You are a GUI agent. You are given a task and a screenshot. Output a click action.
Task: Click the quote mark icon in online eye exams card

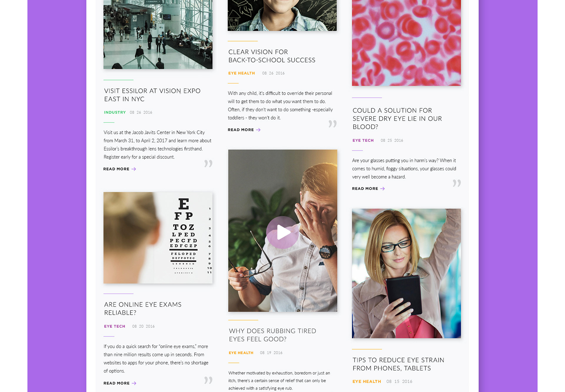click(x=208, y=380)
